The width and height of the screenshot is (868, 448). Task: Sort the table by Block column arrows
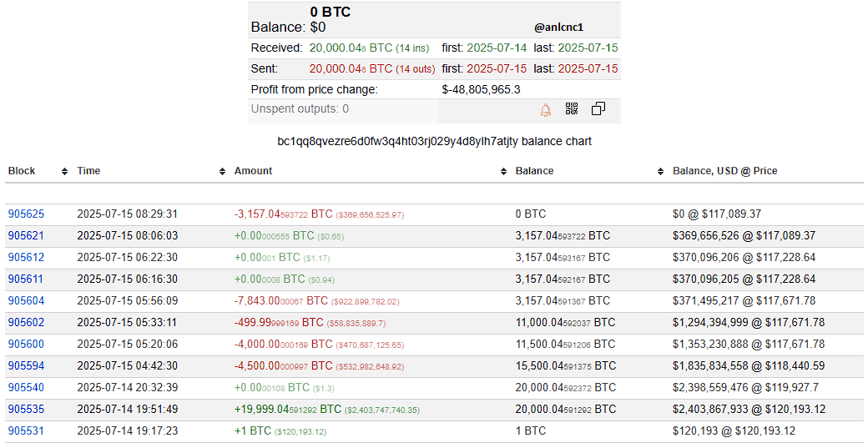[65, 171]
